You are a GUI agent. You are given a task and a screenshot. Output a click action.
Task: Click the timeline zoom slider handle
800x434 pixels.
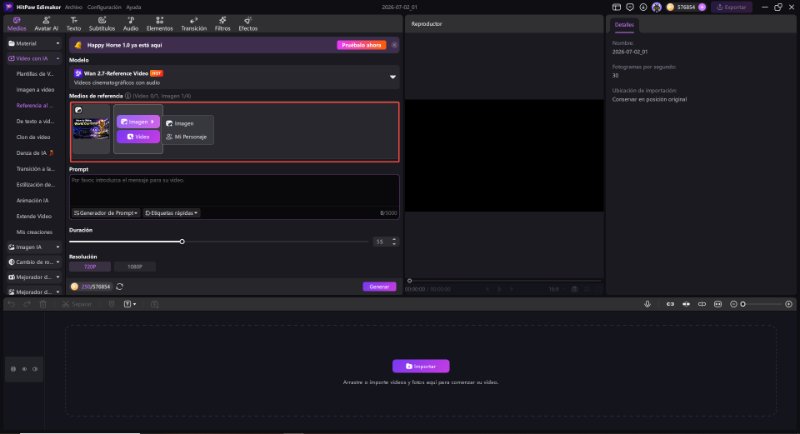743,304
